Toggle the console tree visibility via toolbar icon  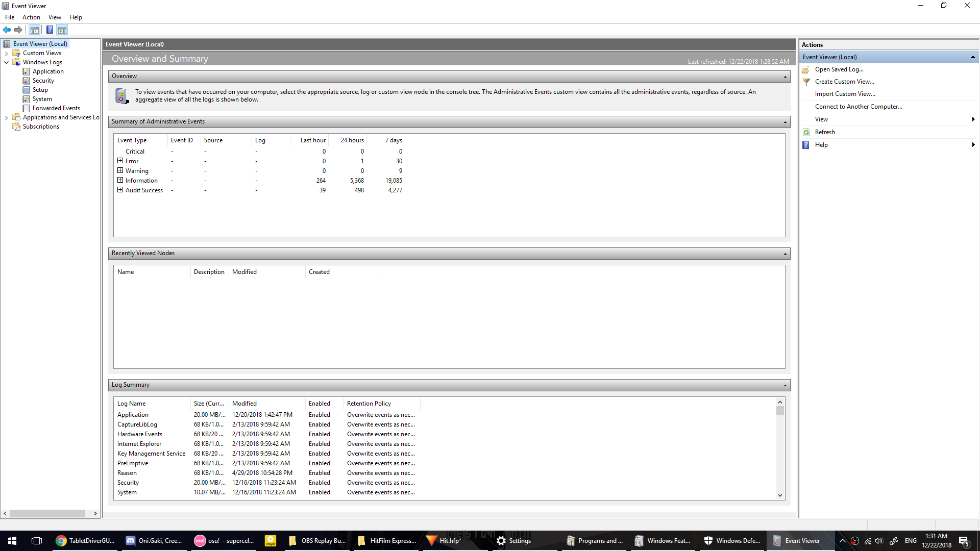coord(34,30)
